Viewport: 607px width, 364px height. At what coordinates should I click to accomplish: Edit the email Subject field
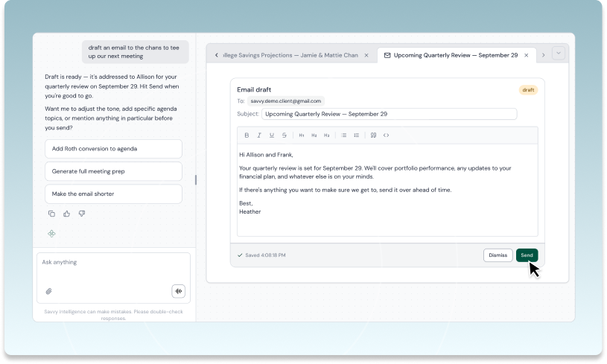pyautogui.click(x=389, y=114)
